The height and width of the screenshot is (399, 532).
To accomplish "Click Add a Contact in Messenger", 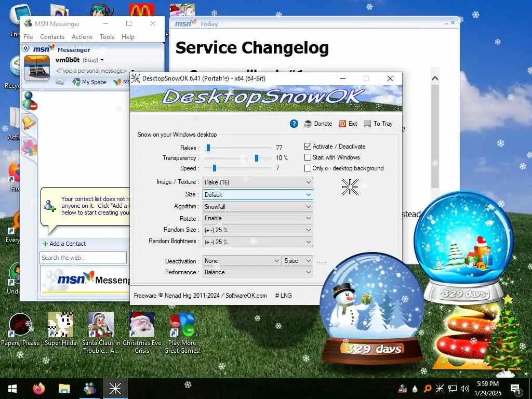I will (x=64, y=244).
